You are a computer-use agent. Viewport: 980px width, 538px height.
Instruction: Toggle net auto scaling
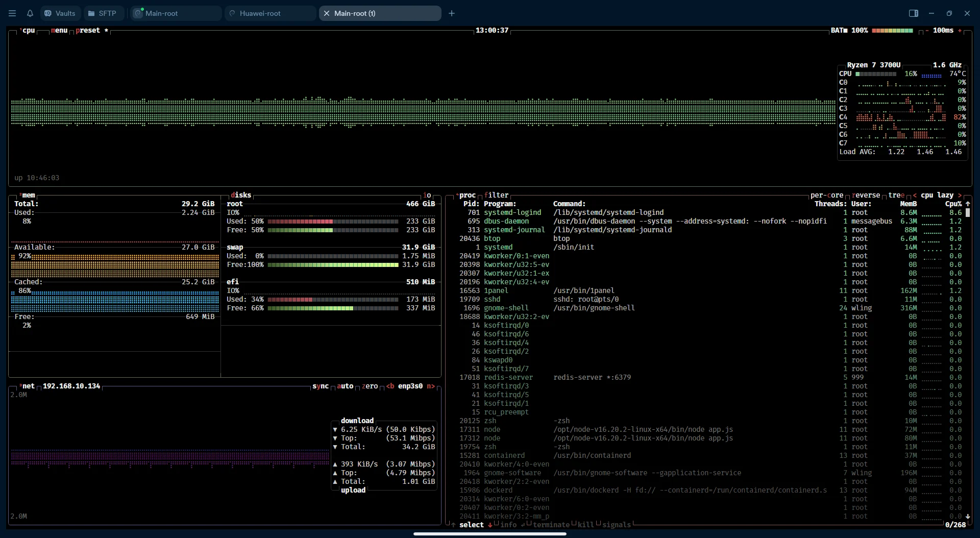coord(345,386)
